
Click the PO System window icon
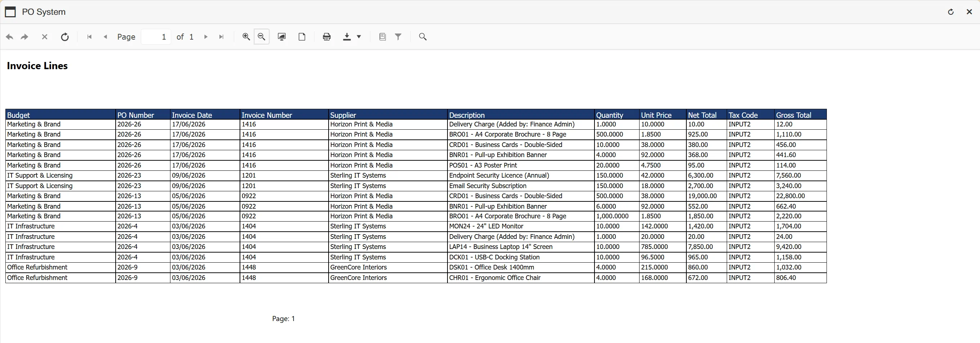point(10,12)
